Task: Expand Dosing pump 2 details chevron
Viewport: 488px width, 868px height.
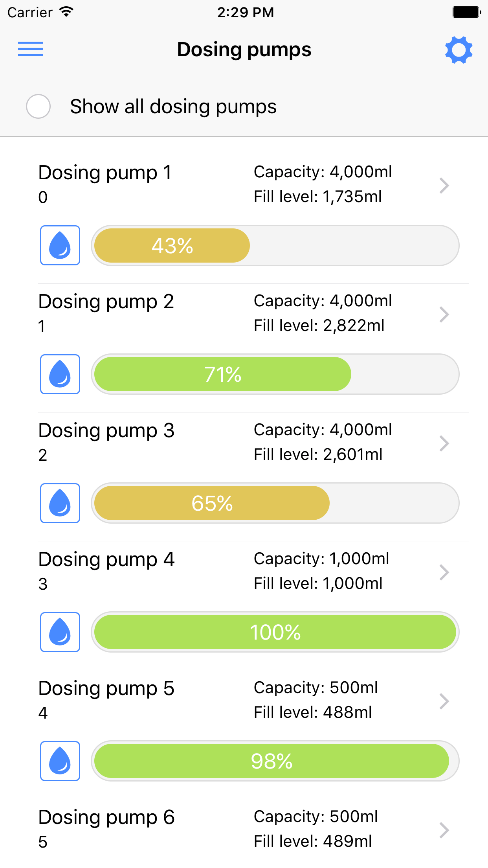Action: point(444,314)
